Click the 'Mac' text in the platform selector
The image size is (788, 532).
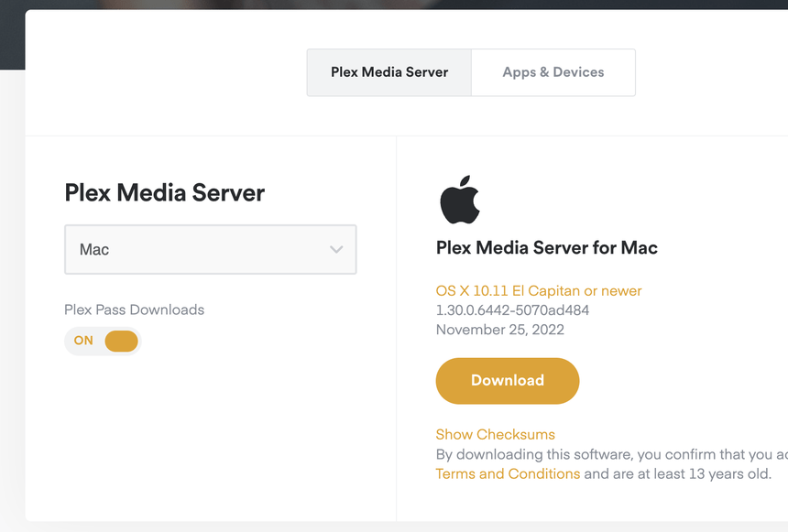coord(94,249)
